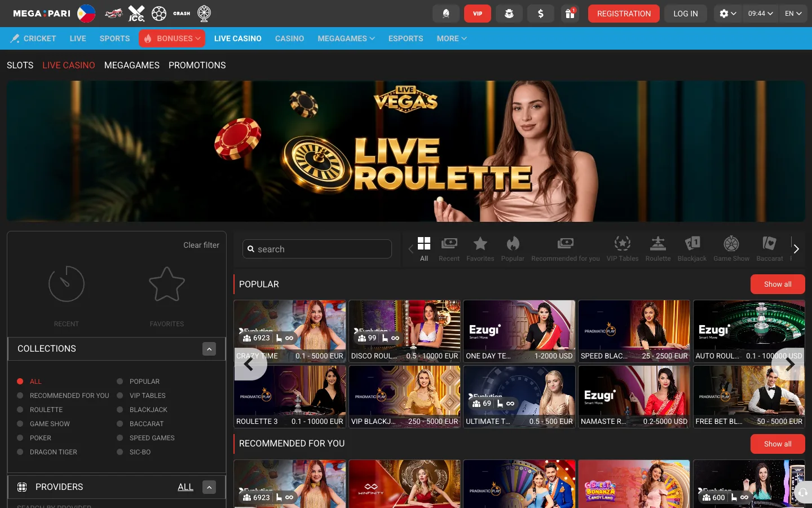Click Clear filter link
812x508 pixels.
(x=201, y=245)
